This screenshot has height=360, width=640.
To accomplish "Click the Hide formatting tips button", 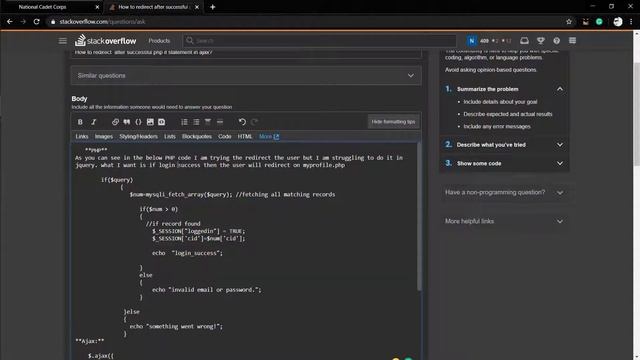I will click(393, 122).
